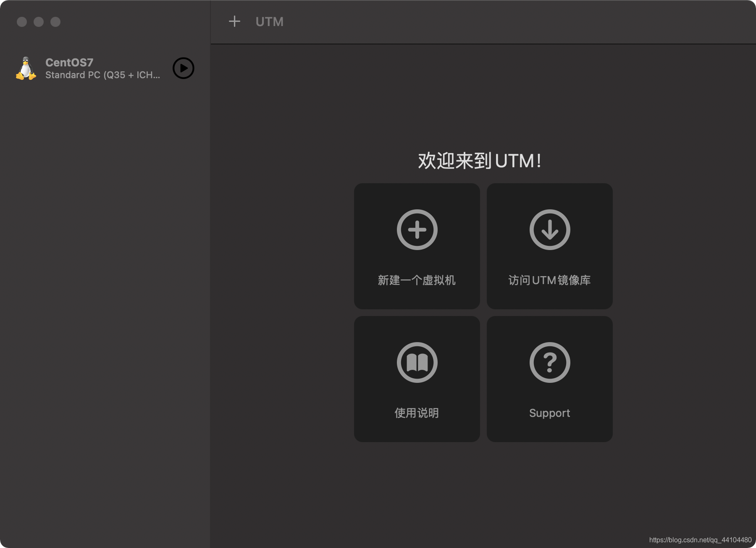
Task: Open the Support label
Action: pyautogui.click(x=550, y=413)
